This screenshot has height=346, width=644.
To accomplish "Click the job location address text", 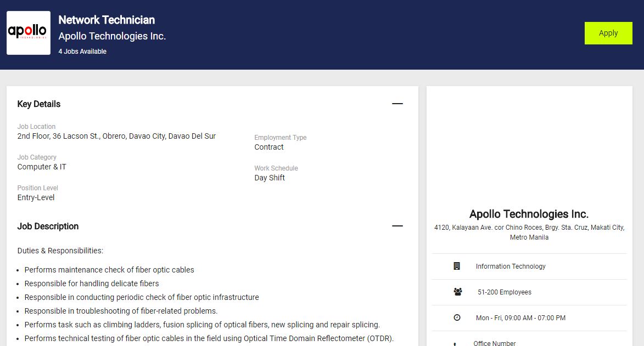I will pos(116,136).
